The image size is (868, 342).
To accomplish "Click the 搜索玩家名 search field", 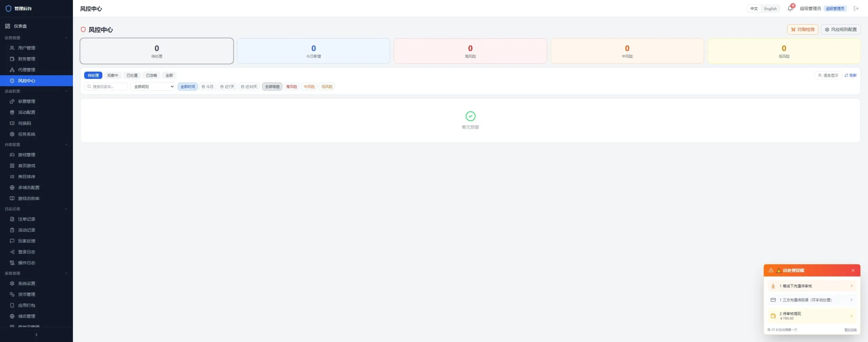I will (x=106, y=87).
